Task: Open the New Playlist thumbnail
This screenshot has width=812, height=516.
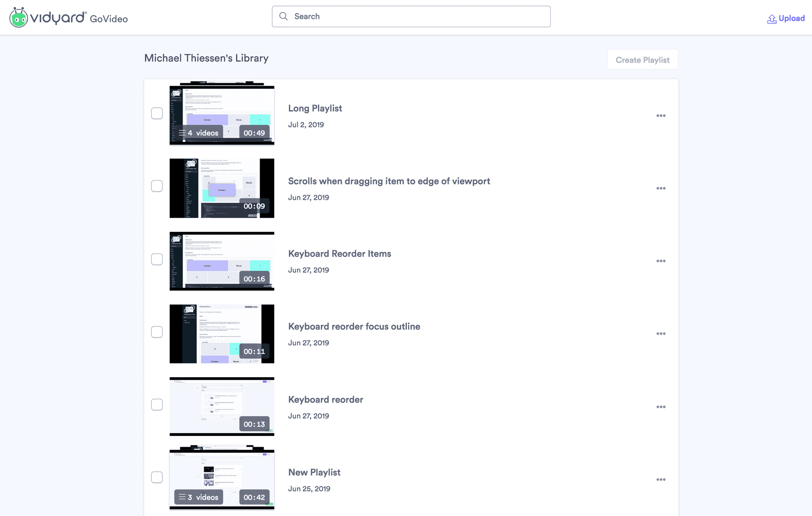Action: point(222,477)
